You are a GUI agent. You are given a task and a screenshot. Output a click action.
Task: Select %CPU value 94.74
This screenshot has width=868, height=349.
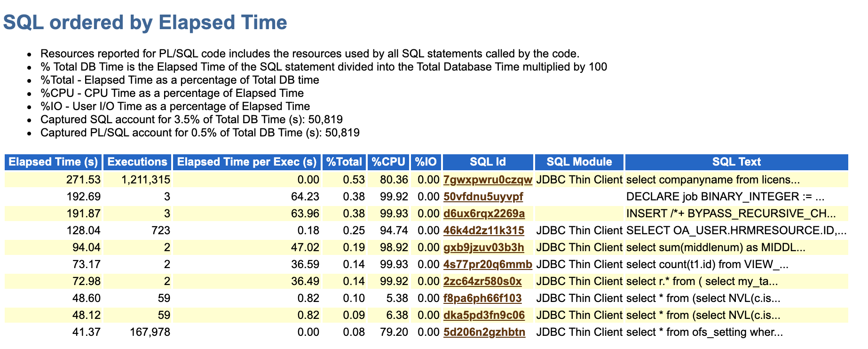[394, 230]
